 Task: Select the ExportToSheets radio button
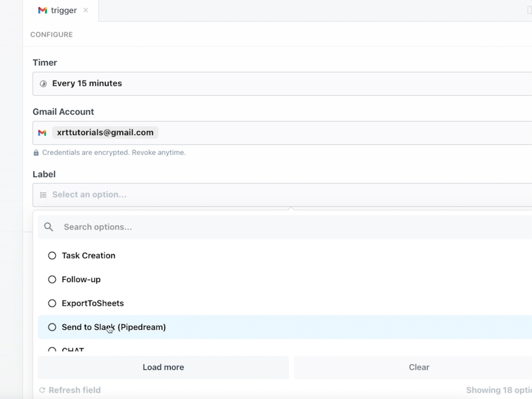tap(52, 303)
